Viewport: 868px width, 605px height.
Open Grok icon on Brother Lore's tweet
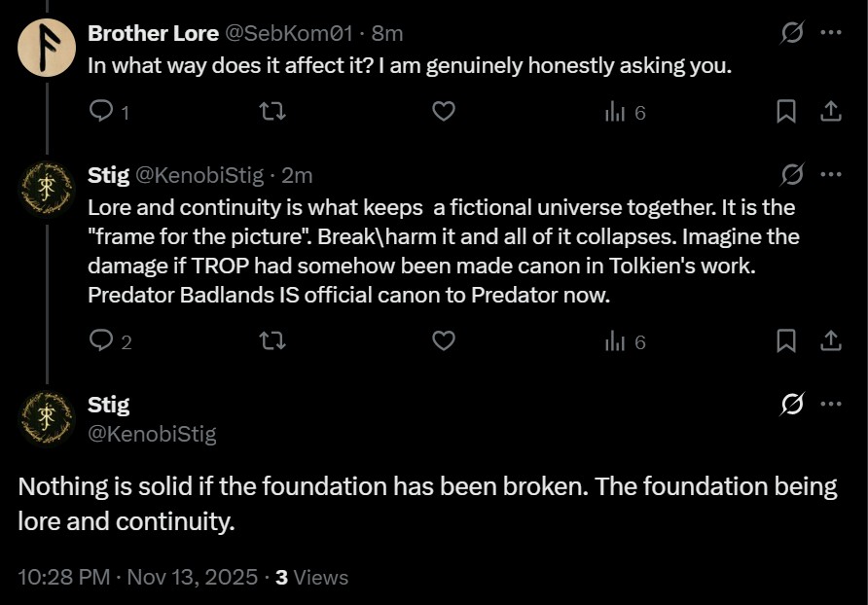(x=792, y=33)
